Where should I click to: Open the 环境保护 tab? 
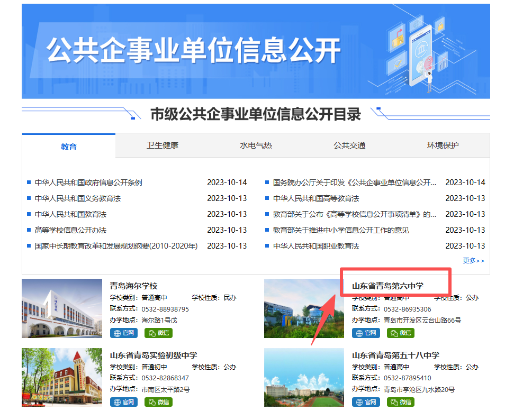(443, 145)
